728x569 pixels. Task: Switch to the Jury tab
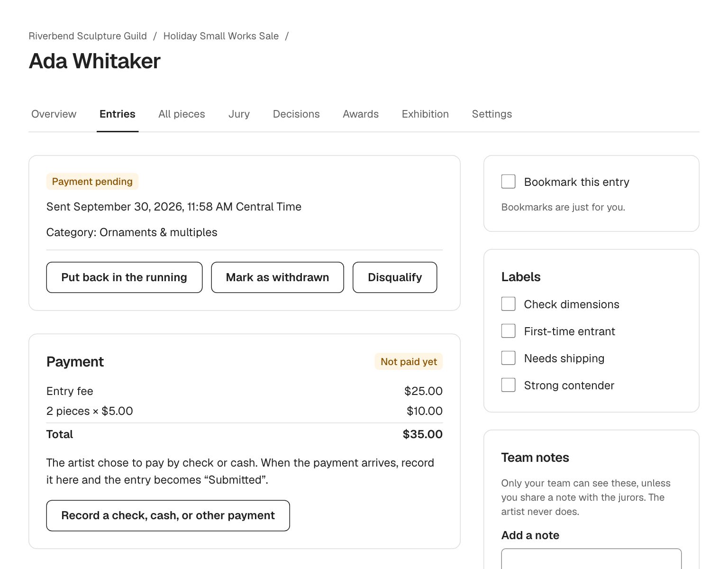(x=239, y=114)
